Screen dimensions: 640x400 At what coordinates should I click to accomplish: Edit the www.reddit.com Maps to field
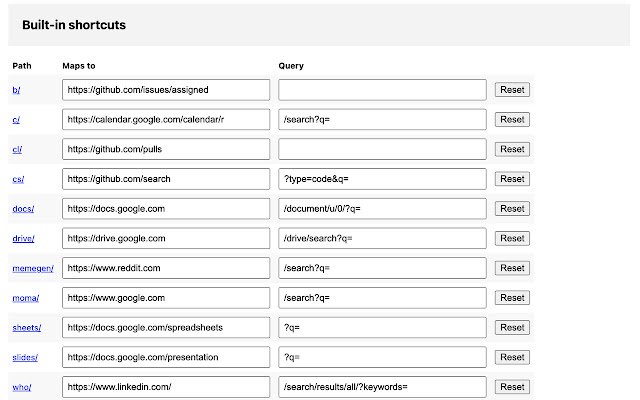(x=166, y=268)
